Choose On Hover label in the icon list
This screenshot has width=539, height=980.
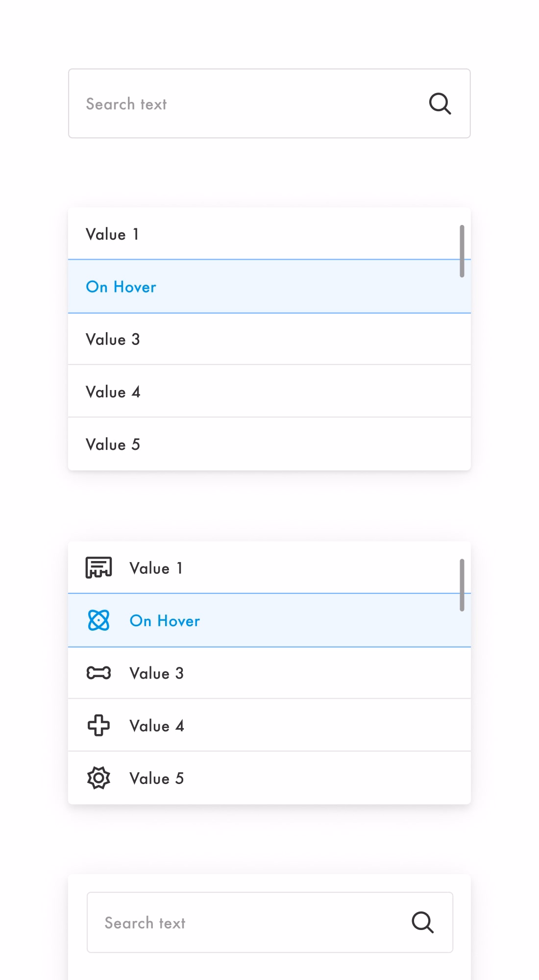coord(165,621)
